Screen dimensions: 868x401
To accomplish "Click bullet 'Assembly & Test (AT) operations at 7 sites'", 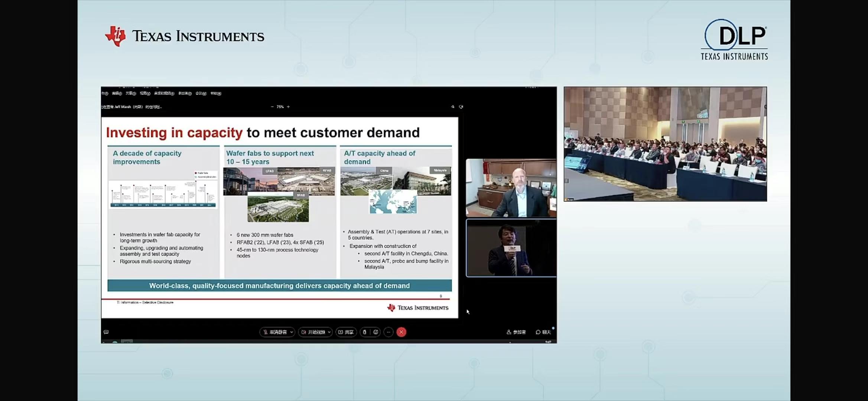I will click(398, 235).
